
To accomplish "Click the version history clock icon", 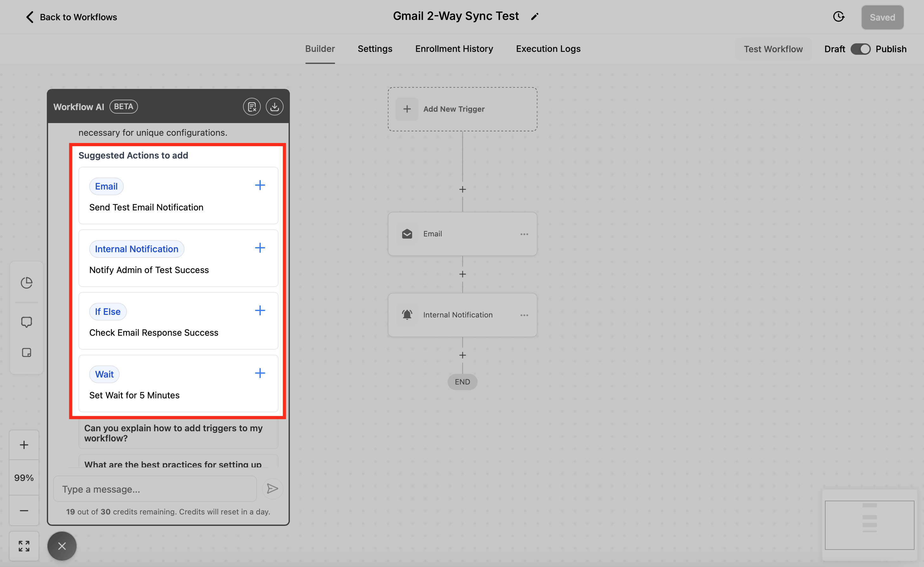I will tap(839, 17).
